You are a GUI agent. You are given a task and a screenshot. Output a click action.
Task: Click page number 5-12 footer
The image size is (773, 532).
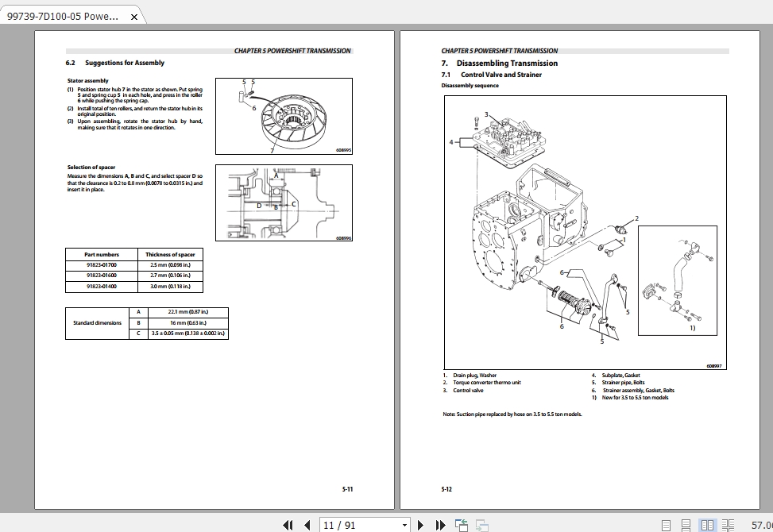[446, 489]
